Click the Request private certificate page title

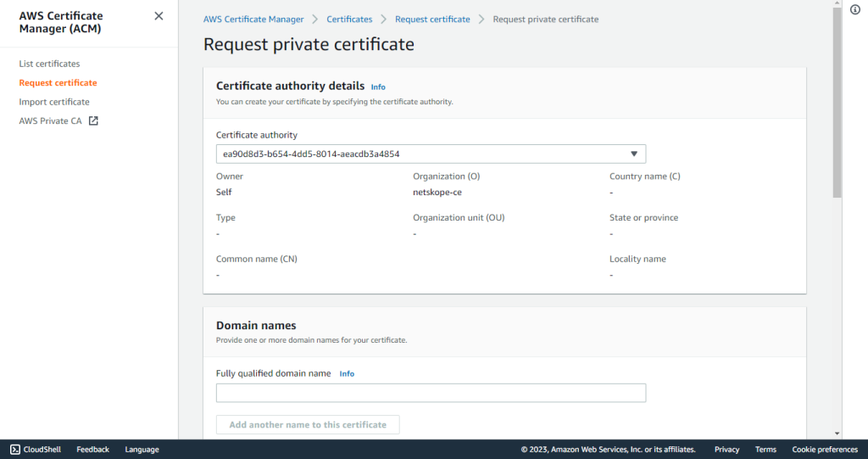pyautogui.click(x=309, y=44)
